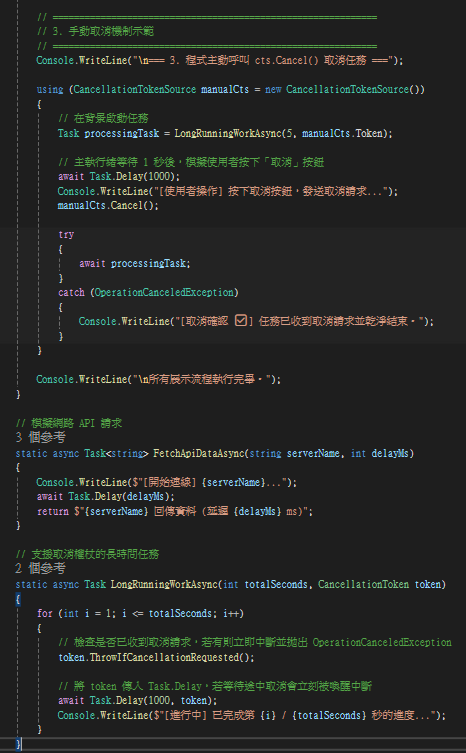Viewport: 466px width, 753px height.
Task: Click "serverName" parameter in FetchApiDataAsync signature
Action: 313,454
